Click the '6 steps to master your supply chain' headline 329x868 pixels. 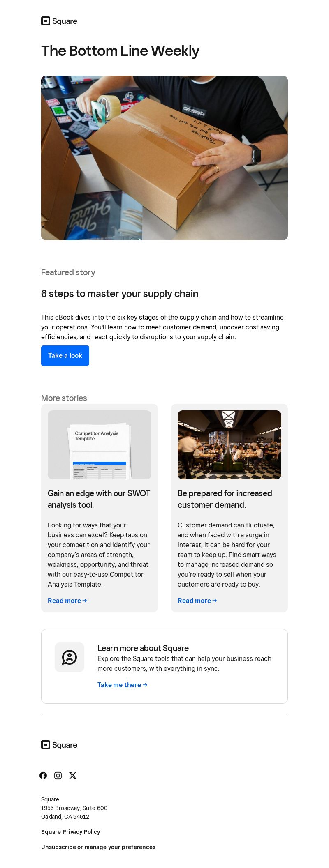[120, 294]
